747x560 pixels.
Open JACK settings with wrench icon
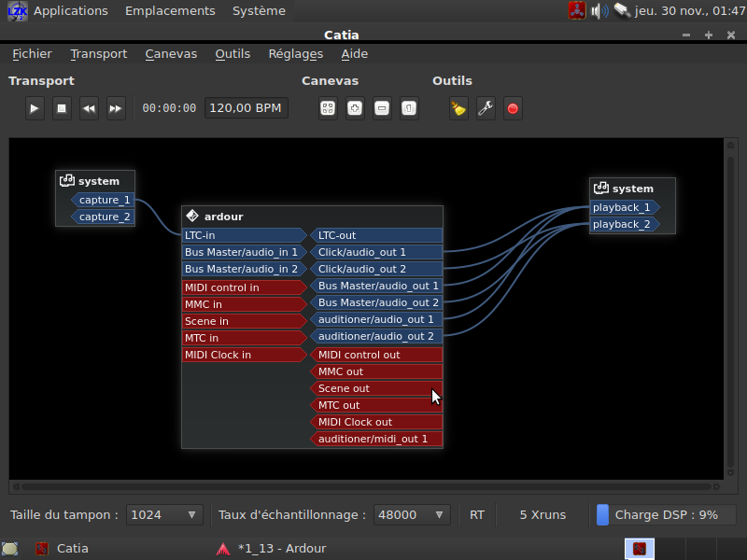(486, 108)
